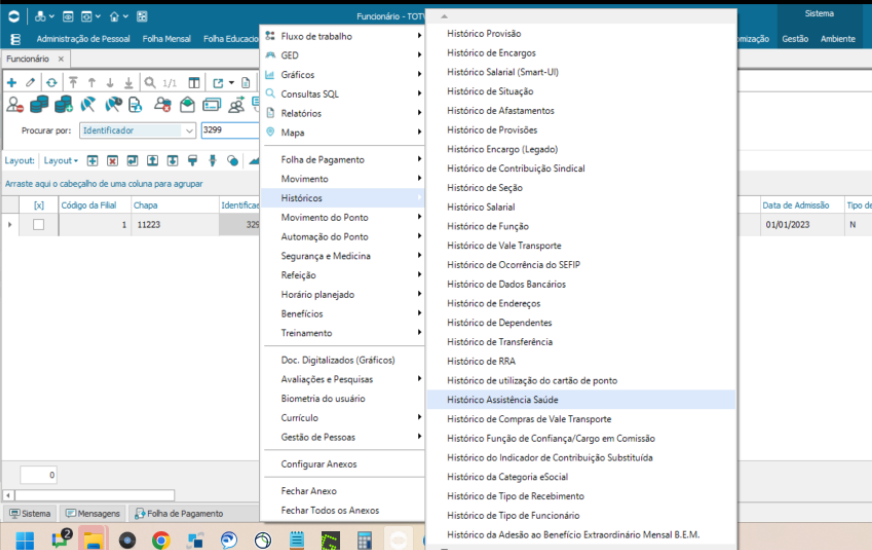Expand the Gráficos submenu

[x=343, y=75]
